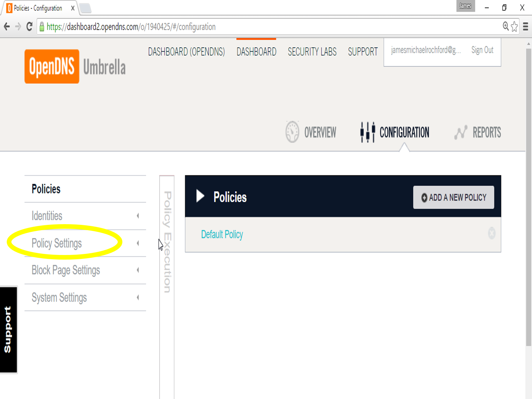Screen dimensions: 532x399
Task: Click the Overview gauge icon
Action: click(292, 132)
